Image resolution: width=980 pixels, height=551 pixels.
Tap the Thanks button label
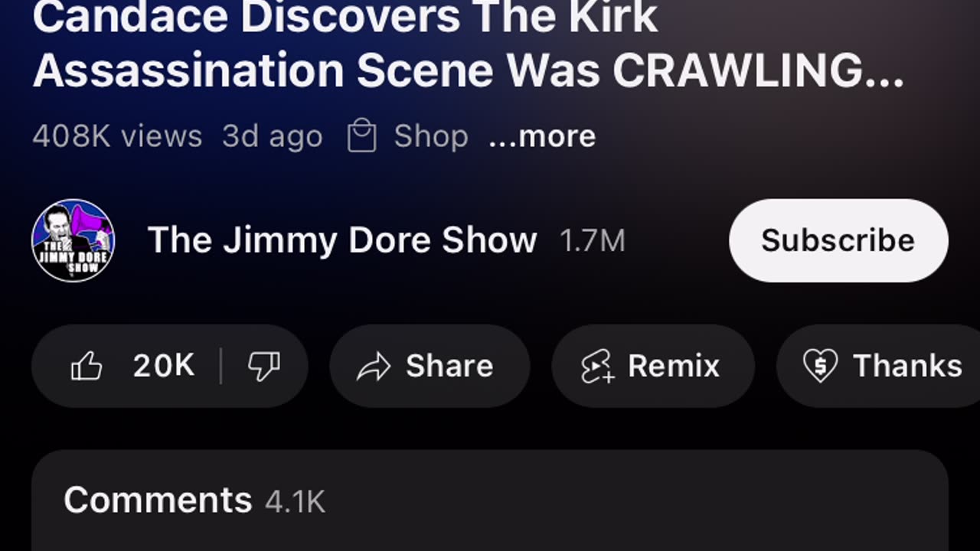coord(908,366)
